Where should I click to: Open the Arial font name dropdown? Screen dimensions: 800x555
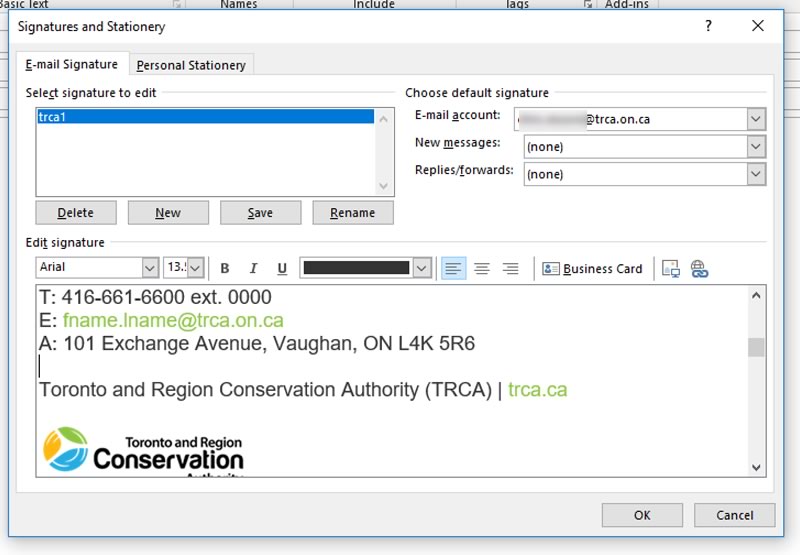click(x=149, y=267)
